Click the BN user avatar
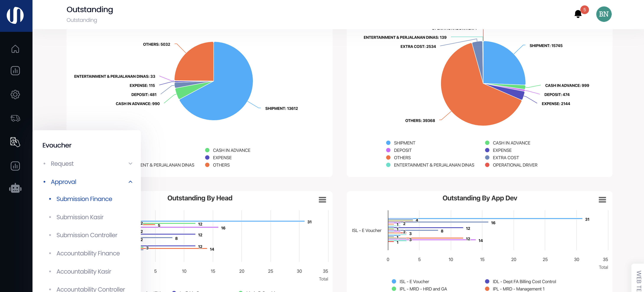Image resolution: width=644 pixels, height=292 pixels. point(603,14)
